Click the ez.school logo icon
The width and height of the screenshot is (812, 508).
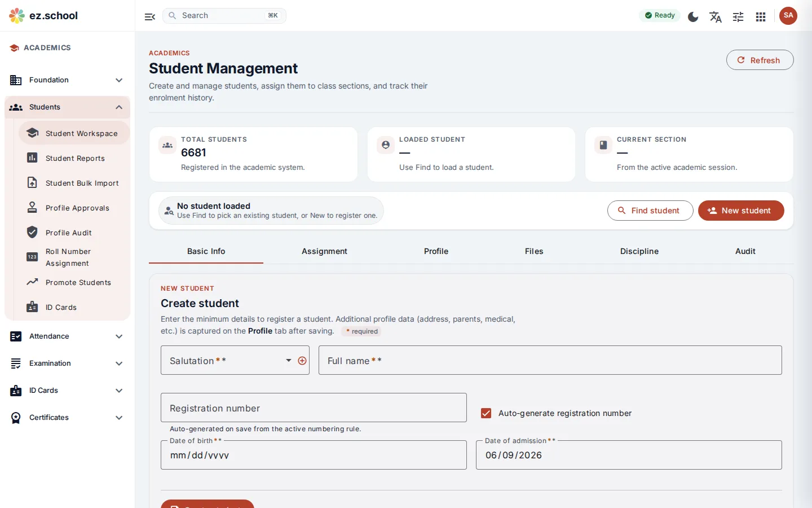[17, 16]
